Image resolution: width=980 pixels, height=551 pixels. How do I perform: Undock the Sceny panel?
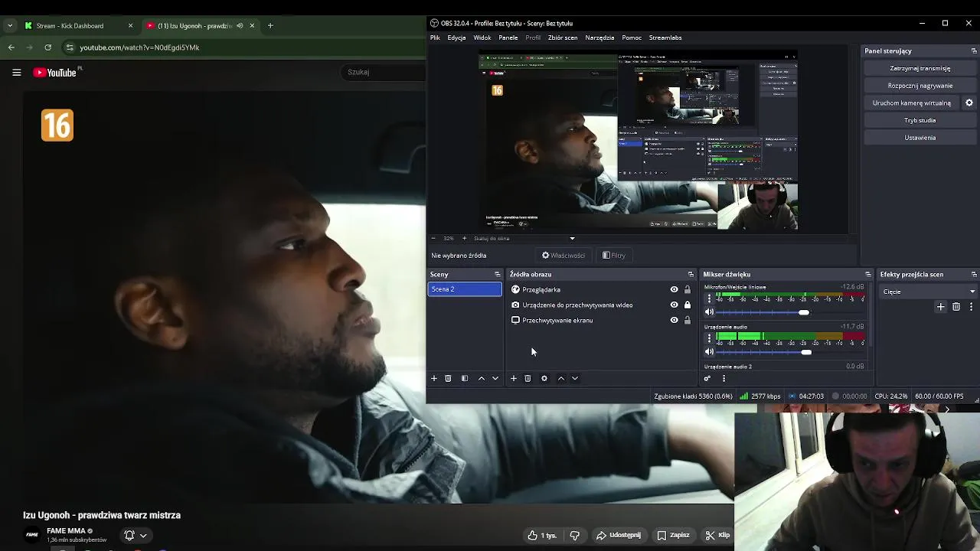[497, 274]
